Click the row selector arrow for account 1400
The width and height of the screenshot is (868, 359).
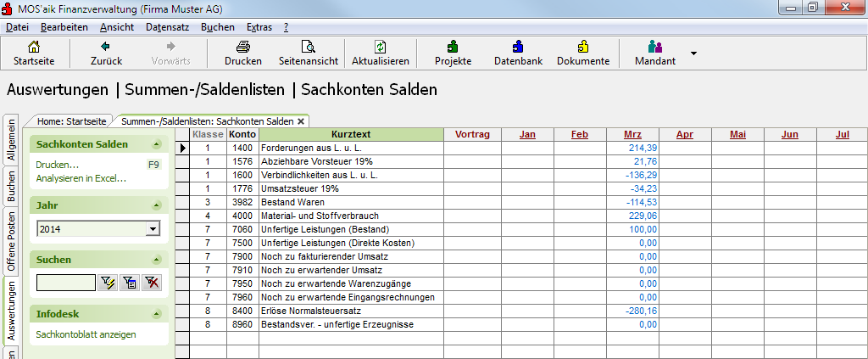point(183,148)
